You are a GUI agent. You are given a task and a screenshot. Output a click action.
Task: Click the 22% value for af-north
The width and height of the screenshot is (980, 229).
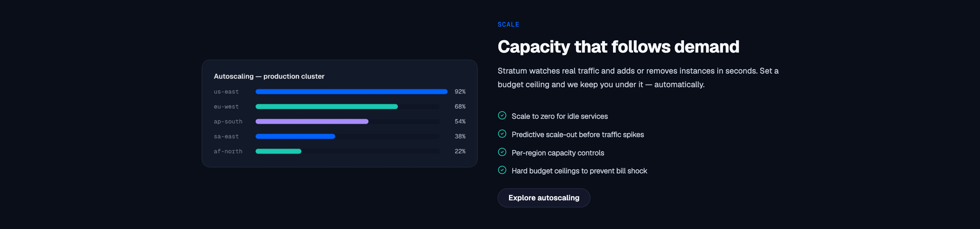click(460, 151)
